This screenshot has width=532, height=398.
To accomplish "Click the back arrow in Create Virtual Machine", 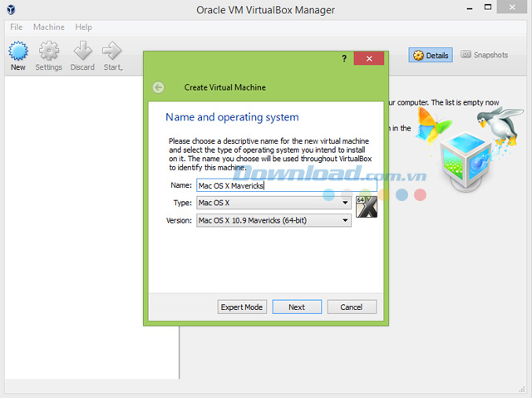I will tap(158, 87).
